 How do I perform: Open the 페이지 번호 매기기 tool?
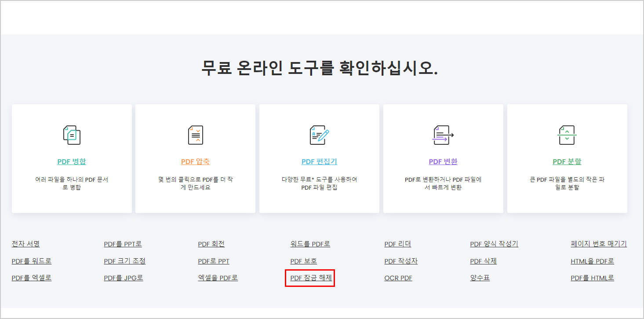pos(599,243)
